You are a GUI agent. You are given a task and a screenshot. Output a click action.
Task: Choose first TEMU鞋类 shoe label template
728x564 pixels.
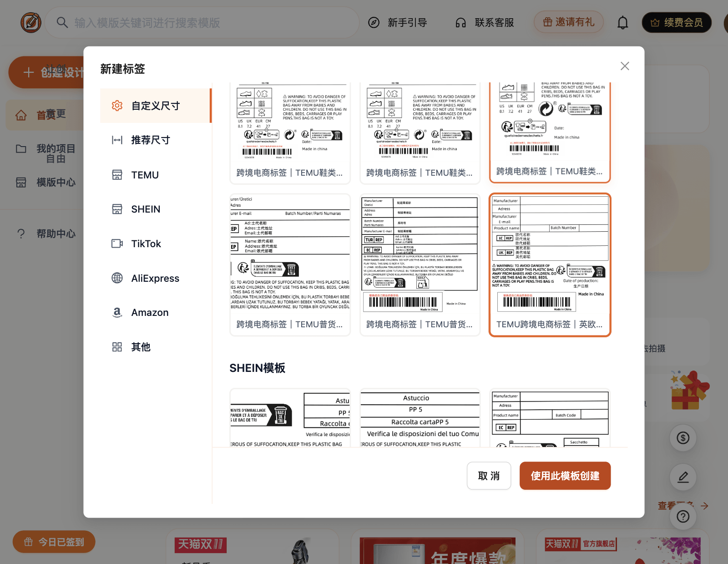coord(290,133)
